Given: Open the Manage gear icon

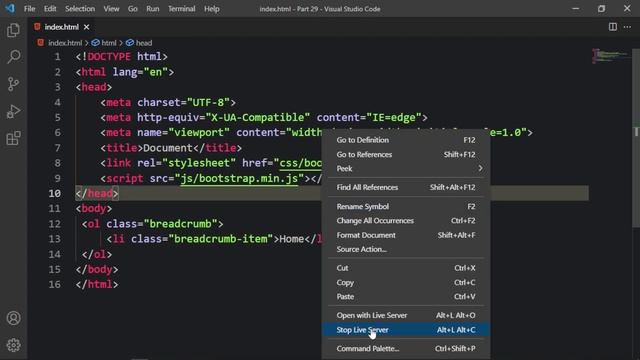Looking at the screenshot, I should [13, 345].
